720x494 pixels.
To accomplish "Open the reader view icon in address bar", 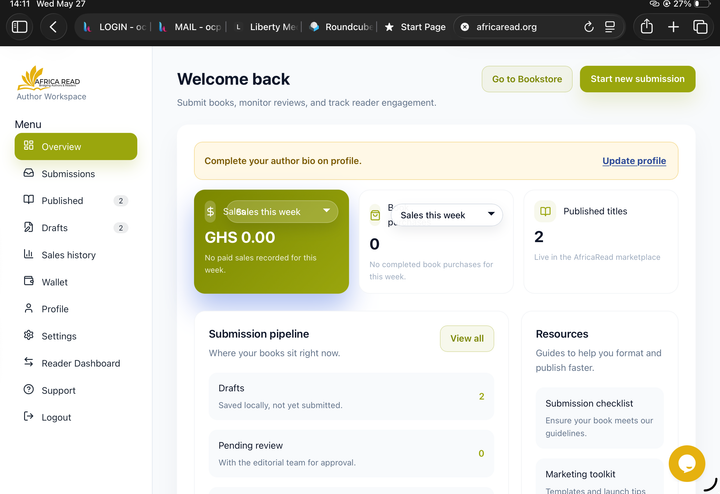I will pos(610,27).
